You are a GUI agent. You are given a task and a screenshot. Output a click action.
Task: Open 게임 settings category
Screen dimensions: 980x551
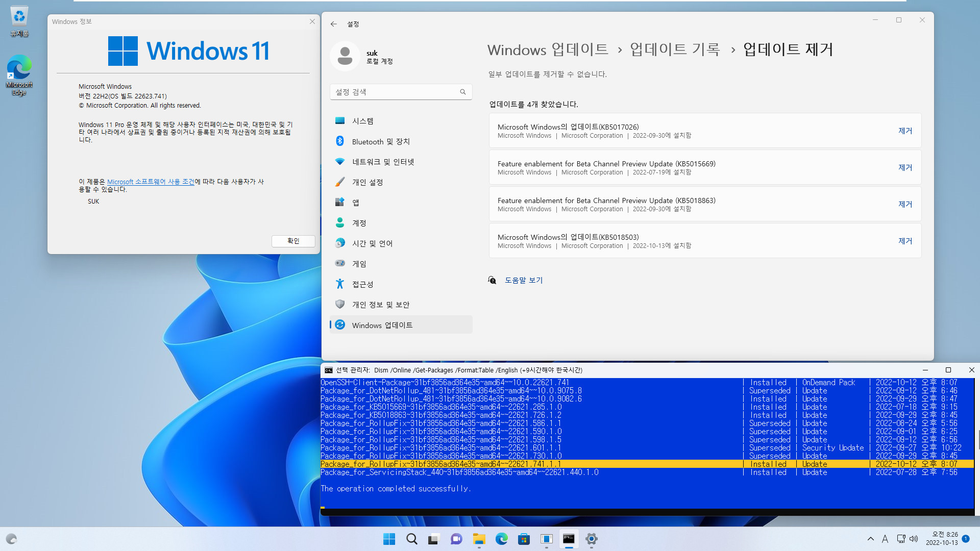click(x=401, y=264)
